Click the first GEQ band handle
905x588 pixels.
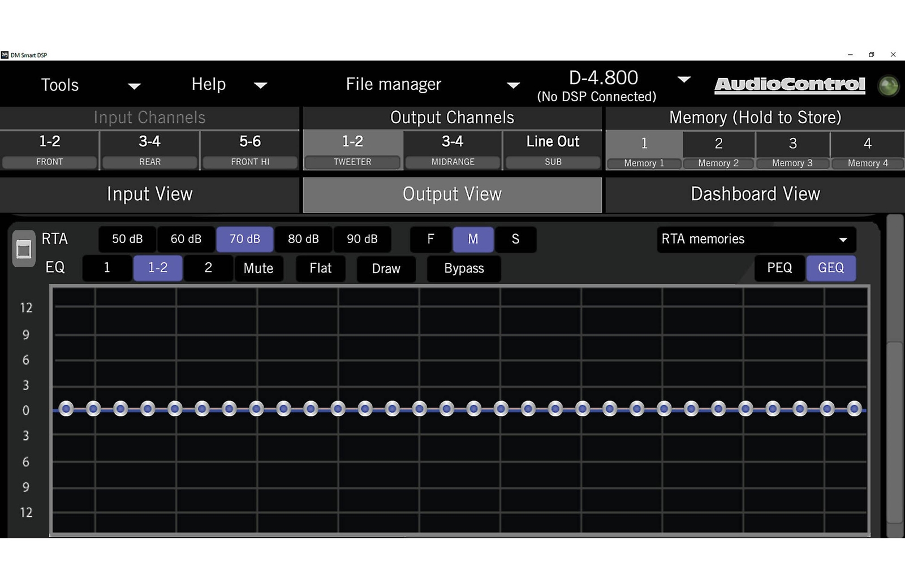(66, 408)
